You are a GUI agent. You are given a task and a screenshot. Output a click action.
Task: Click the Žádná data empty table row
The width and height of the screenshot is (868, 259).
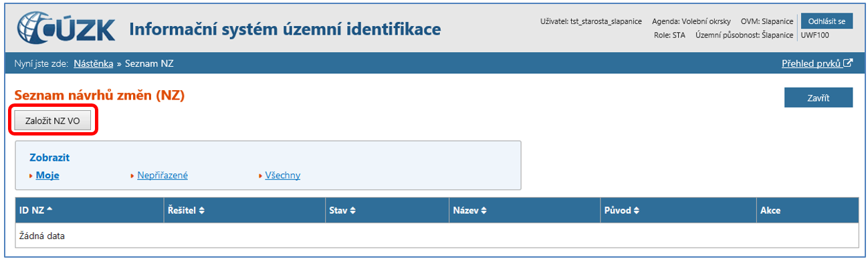(x=437, y=236)
